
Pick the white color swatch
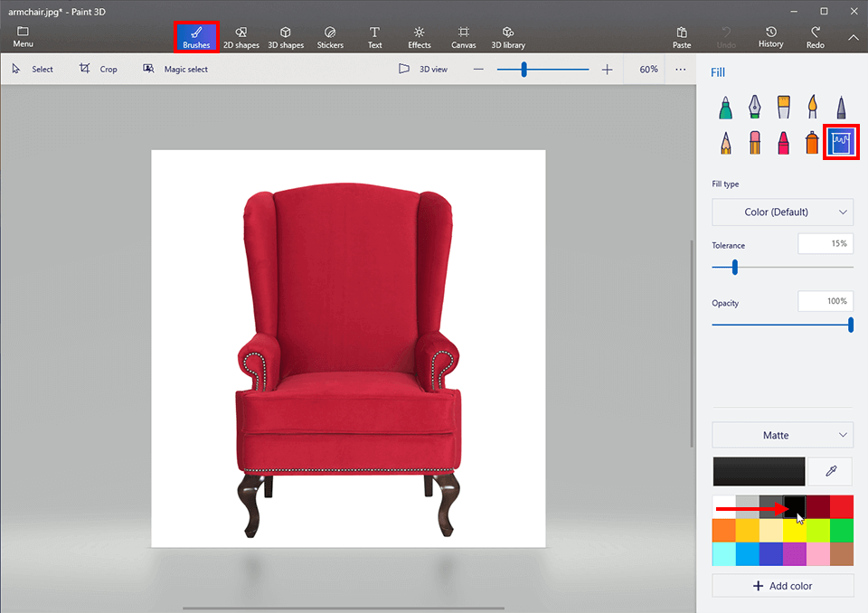(x=723, y=506)
